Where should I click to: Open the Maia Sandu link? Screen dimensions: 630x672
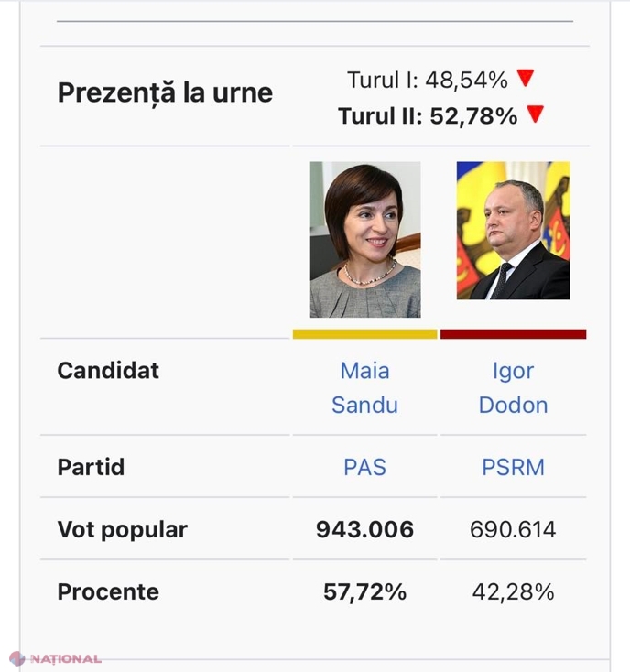pos(364,388)
